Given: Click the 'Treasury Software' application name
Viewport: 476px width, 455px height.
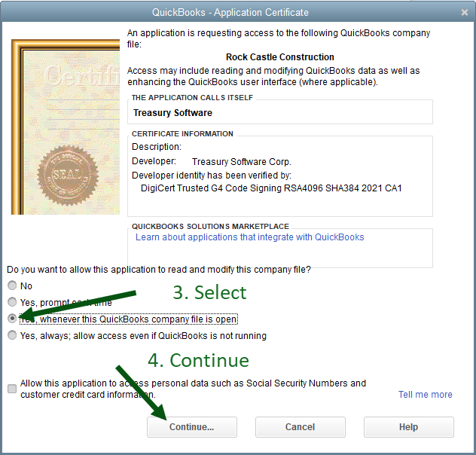Looking at the screenshot, I should point(172,112).
